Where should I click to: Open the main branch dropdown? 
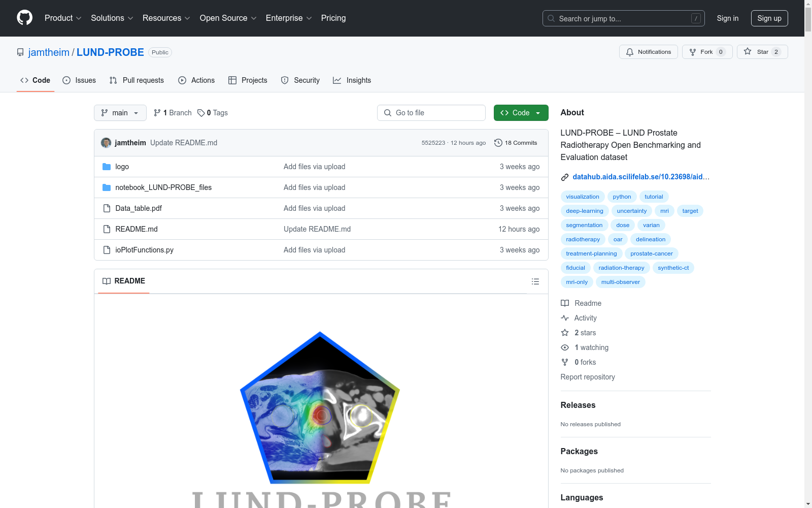tap(120, 113)
